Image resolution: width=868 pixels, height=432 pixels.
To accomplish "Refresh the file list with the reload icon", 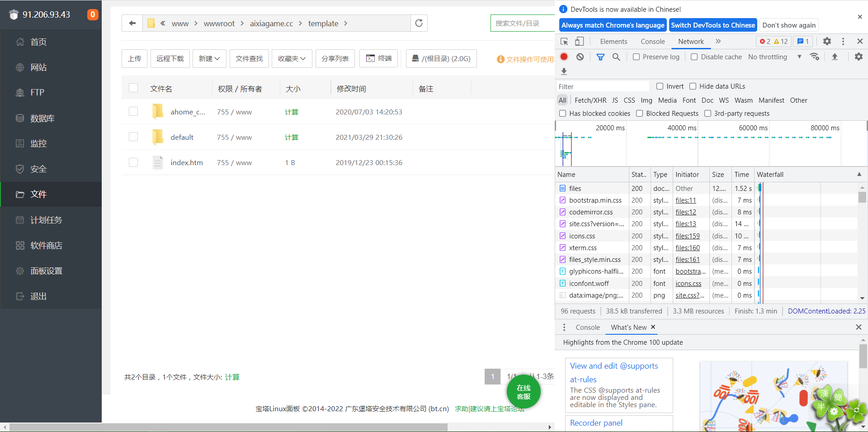I will (x=419, y=23).
